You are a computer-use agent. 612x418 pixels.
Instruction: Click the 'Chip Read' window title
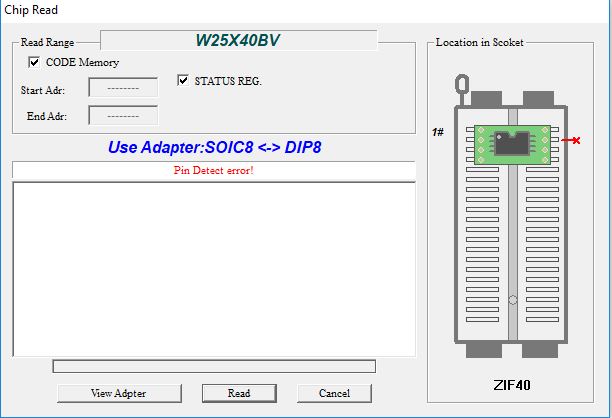[31, 10]
